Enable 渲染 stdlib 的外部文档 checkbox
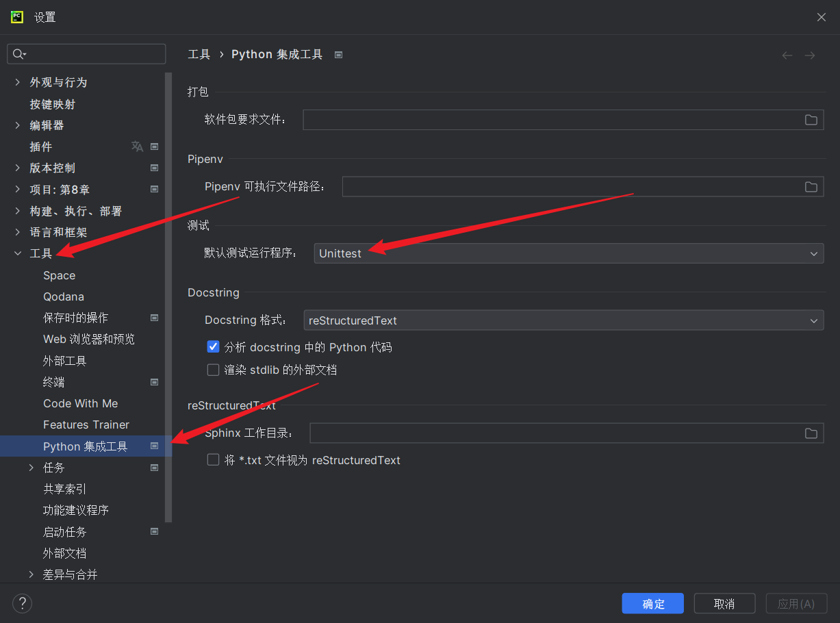840x623 pixels. click(213, 370)
